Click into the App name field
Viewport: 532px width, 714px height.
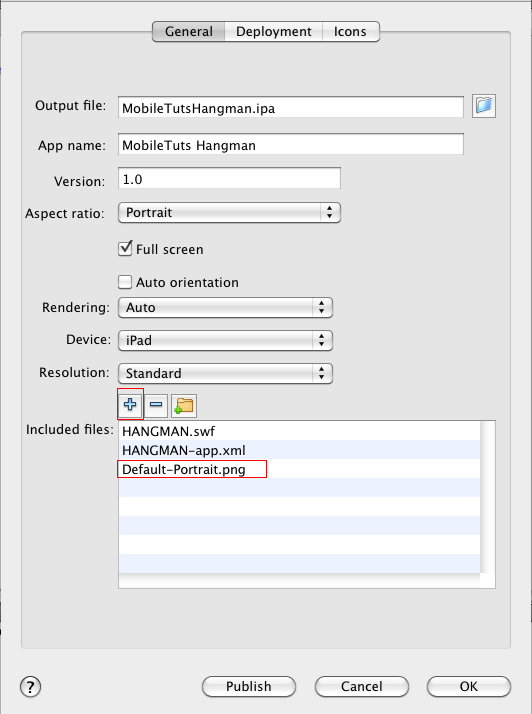(291, 145)
